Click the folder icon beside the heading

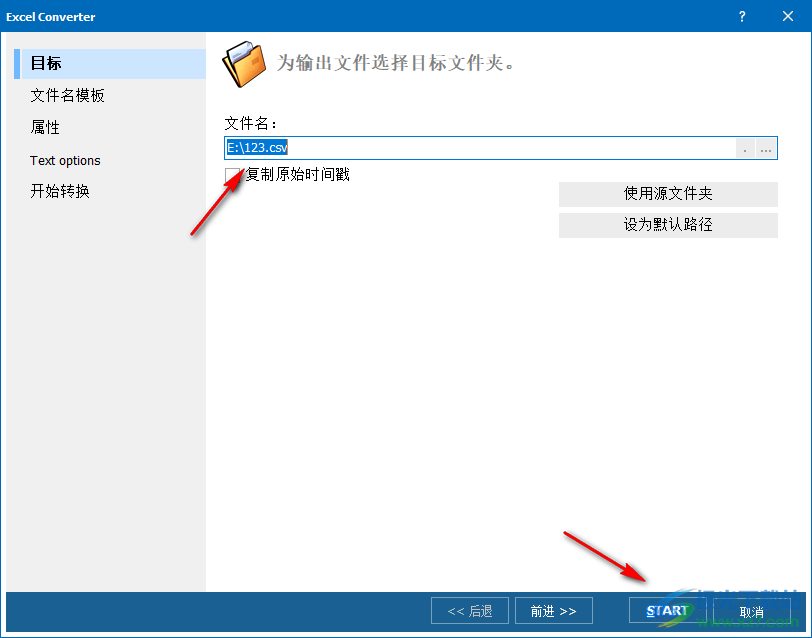coord(244,64)
